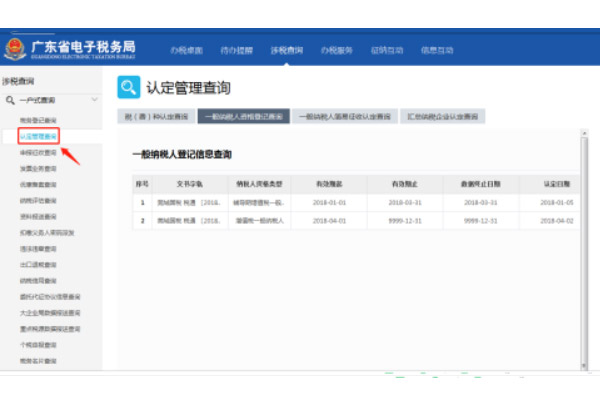Screen dimensions: 600x407
Task: Open the 征纳互动 top navigation item
Action: point(387,50)
